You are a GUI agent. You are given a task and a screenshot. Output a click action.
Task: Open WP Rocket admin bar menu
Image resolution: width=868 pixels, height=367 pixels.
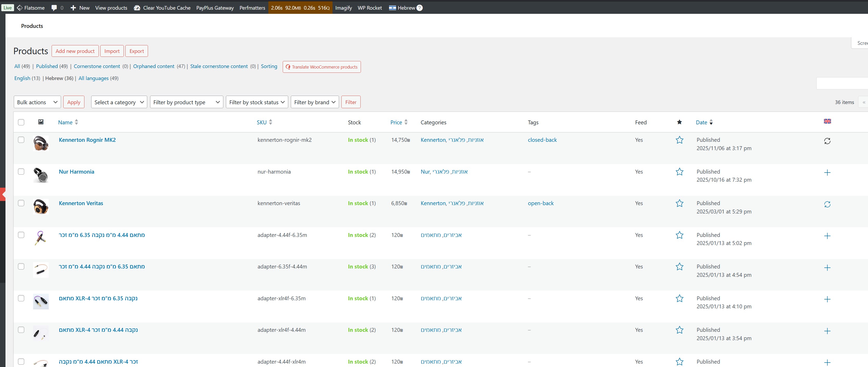pos(369,8)
